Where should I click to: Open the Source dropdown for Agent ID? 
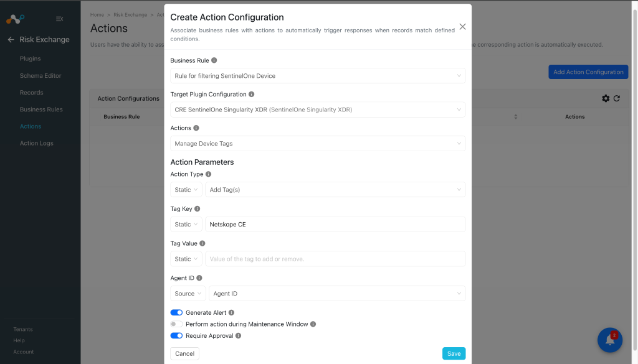pos(188,294)
